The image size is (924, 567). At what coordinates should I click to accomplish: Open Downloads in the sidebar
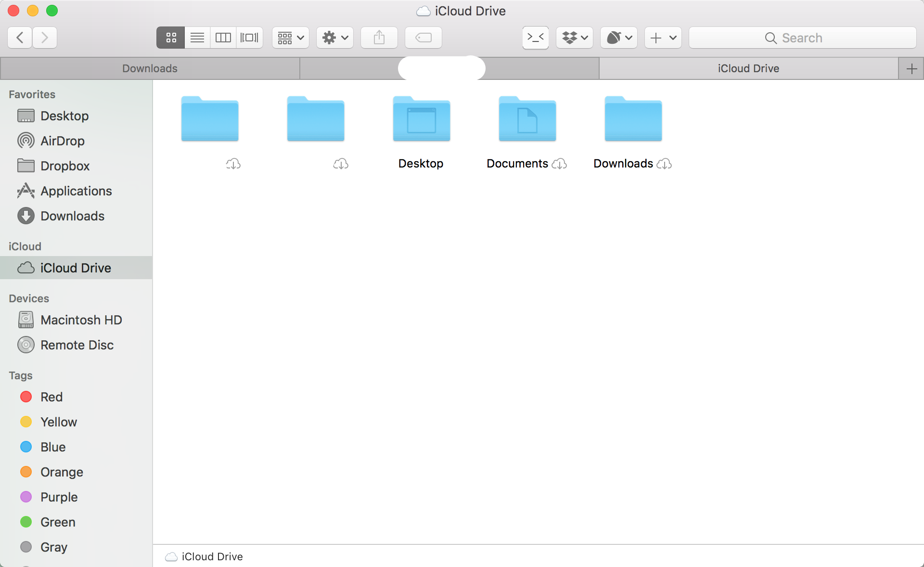76,216
